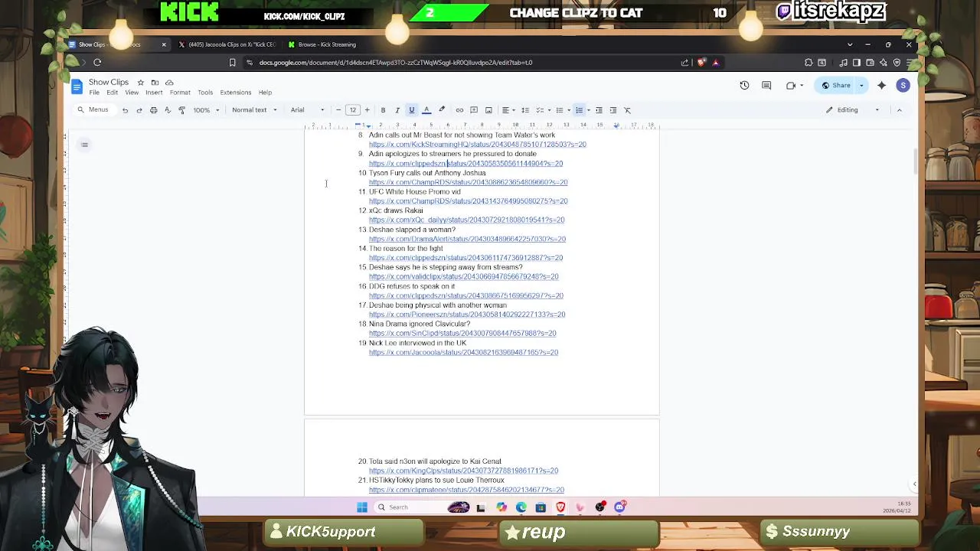The height and width of the screenshot is (551, 980).
Task: Decrease font size with minus button
Action: 338,110
